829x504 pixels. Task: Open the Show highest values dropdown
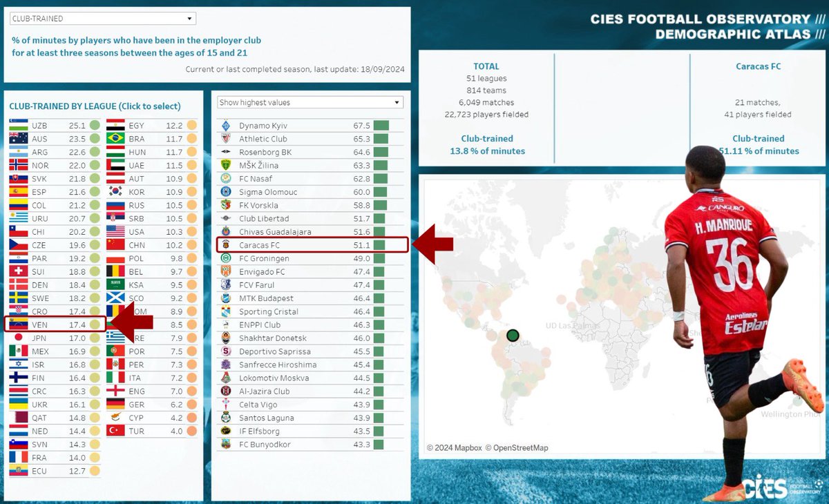pos(309,102)
